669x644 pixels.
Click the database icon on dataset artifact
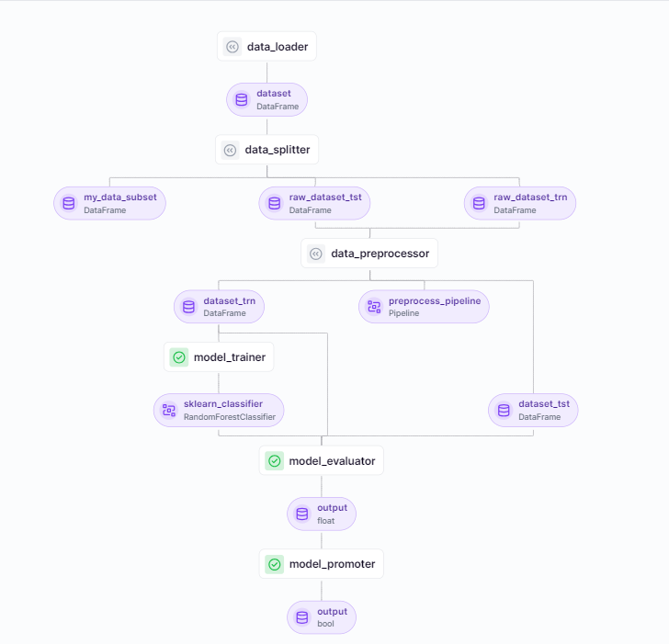coord(242,100)
